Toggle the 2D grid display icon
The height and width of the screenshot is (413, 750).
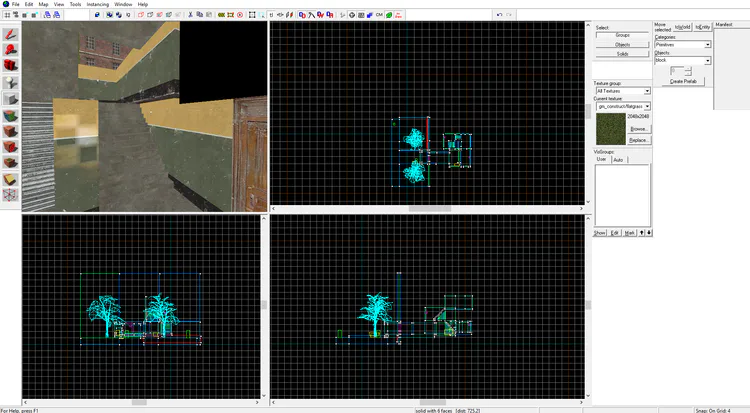click(x=7, y=15)
